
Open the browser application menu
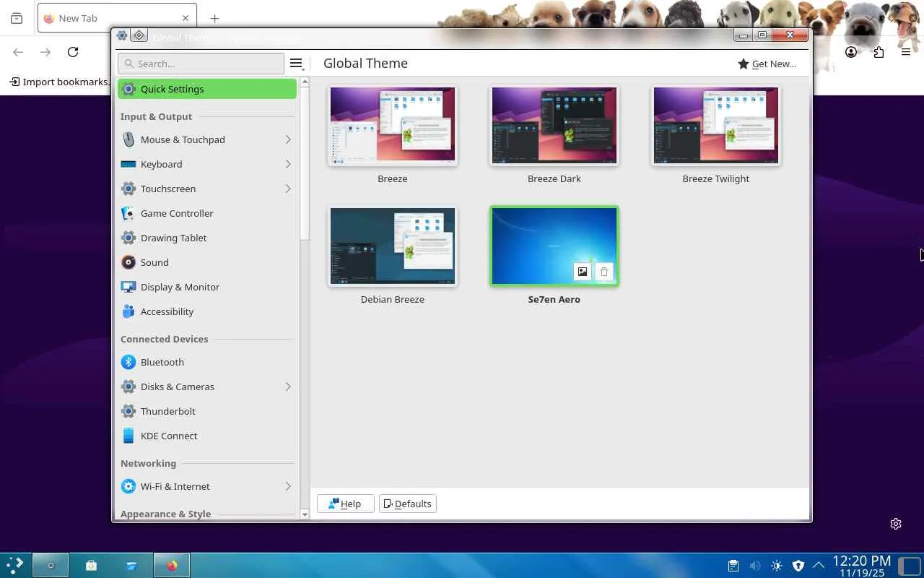(906, 52)
